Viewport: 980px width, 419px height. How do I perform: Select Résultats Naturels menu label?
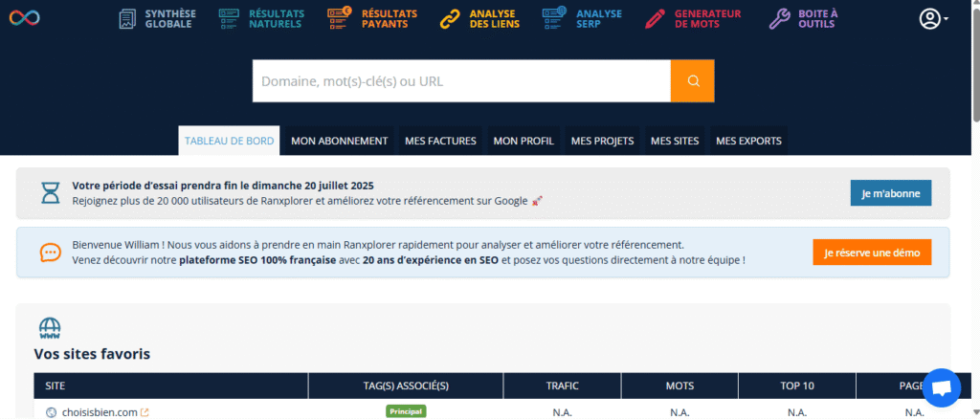277,19
